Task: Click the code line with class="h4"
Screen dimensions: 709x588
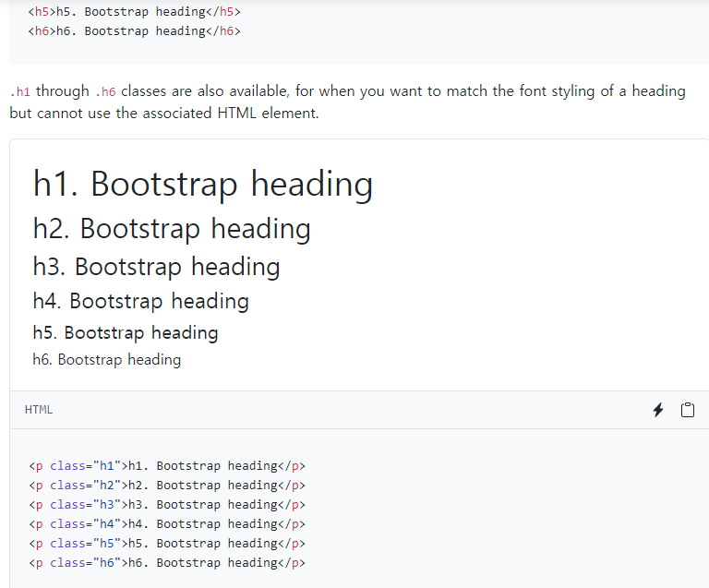Action: tap(167, 524)
